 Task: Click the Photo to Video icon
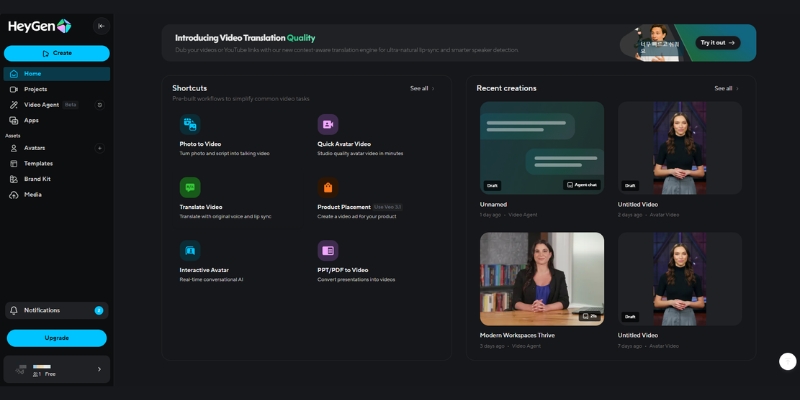click(190, 124)
